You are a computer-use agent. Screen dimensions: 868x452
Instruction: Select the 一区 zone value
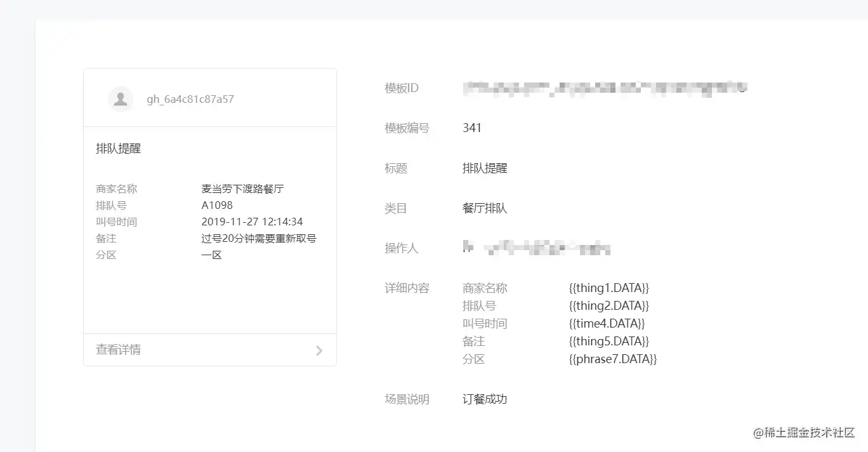(211, 255)
